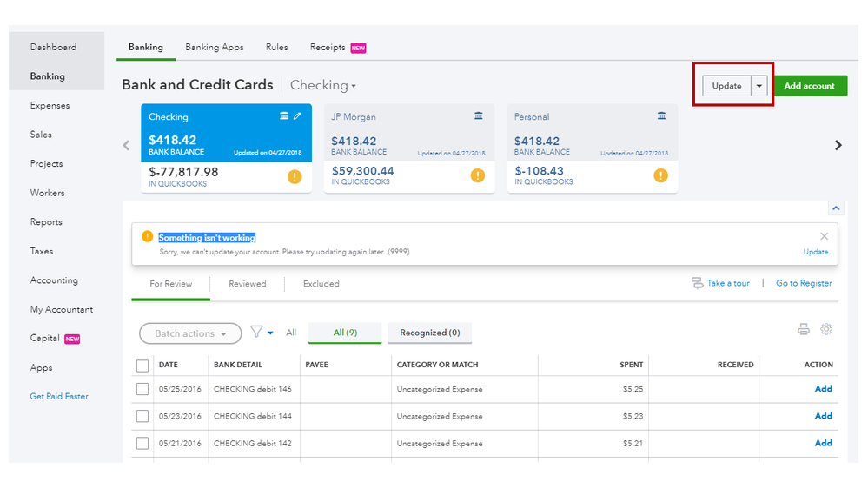
Task: Click the print icon above the table
Action: 804,329
